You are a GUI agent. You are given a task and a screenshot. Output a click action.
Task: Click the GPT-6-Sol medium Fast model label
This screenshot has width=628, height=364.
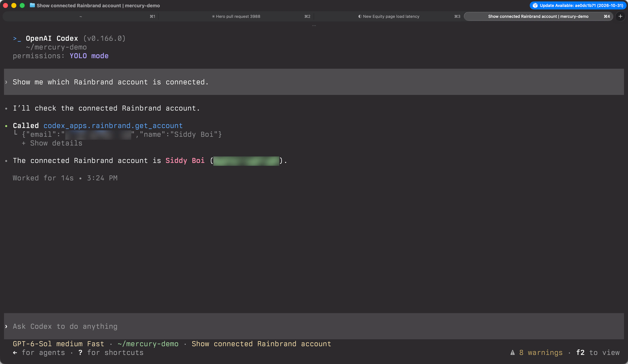(x=58, y=344)
